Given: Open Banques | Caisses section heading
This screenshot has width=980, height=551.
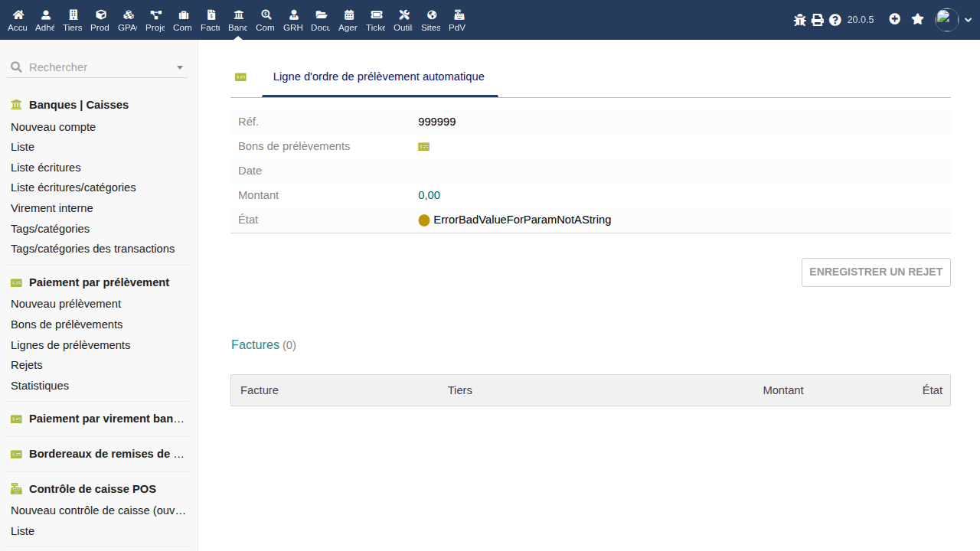Looking at the screenshot, I should click(79, 105).
